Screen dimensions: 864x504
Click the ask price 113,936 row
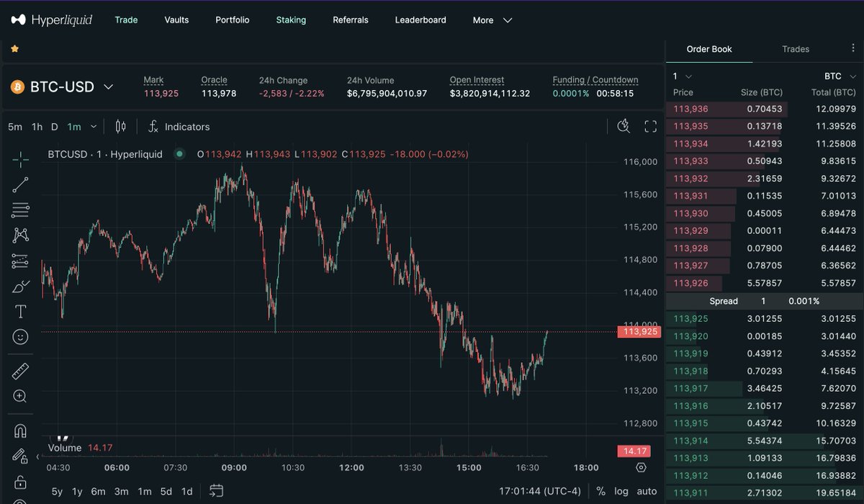pyautogui.click(x=764, y=109)
